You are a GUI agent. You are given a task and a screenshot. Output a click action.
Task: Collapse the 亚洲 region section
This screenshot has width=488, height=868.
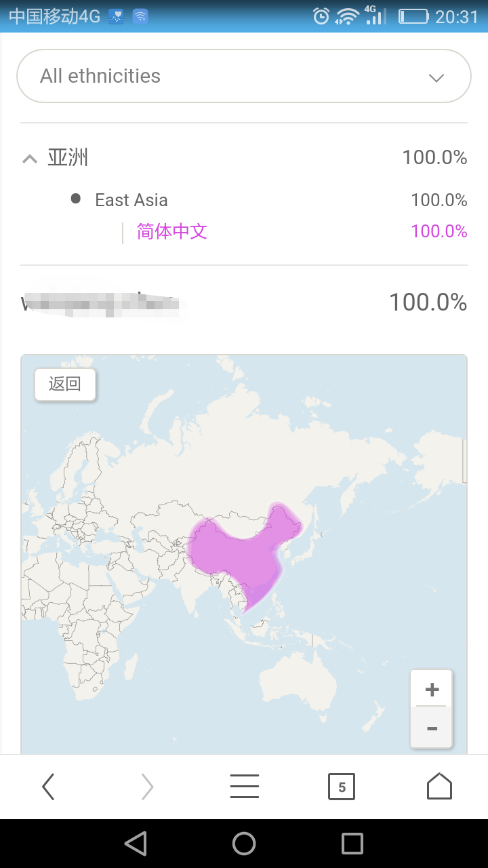pyautogui.click(x=29, y=159)
